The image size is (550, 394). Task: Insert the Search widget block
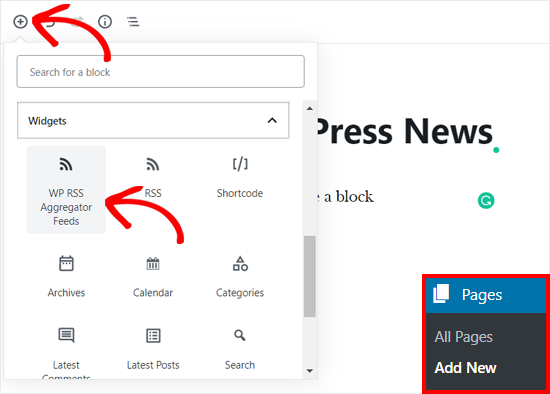pyautogui.click(x=240, y=349)
